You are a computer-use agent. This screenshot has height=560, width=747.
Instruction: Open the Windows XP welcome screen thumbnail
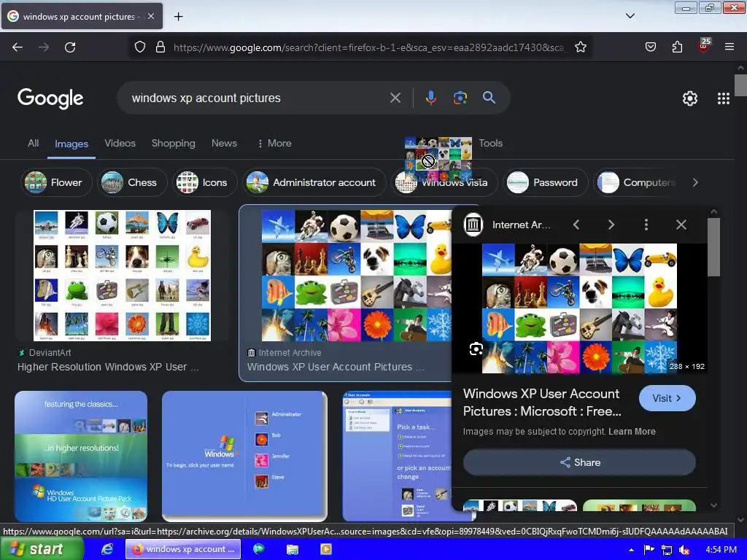[x=245, y=456]
